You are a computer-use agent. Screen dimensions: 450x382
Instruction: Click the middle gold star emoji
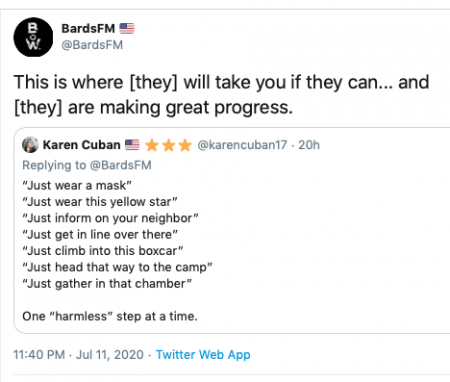pyautogui.click(x=169, y=145)
